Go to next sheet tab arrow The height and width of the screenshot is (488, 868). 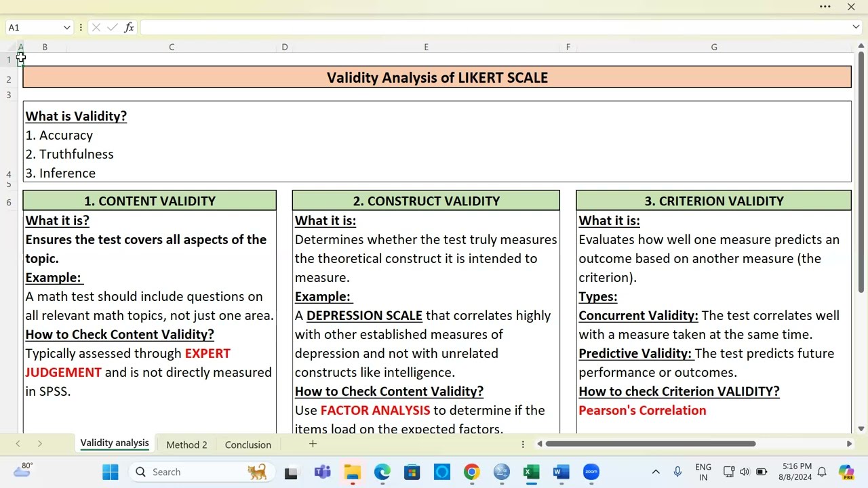coord(39,444)
